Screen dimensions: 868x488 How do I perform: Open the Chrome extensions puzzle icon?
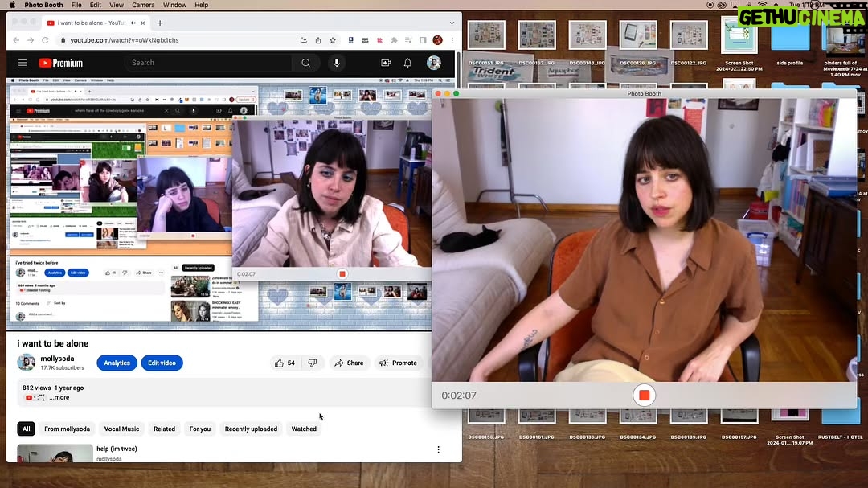pos(394,40)
